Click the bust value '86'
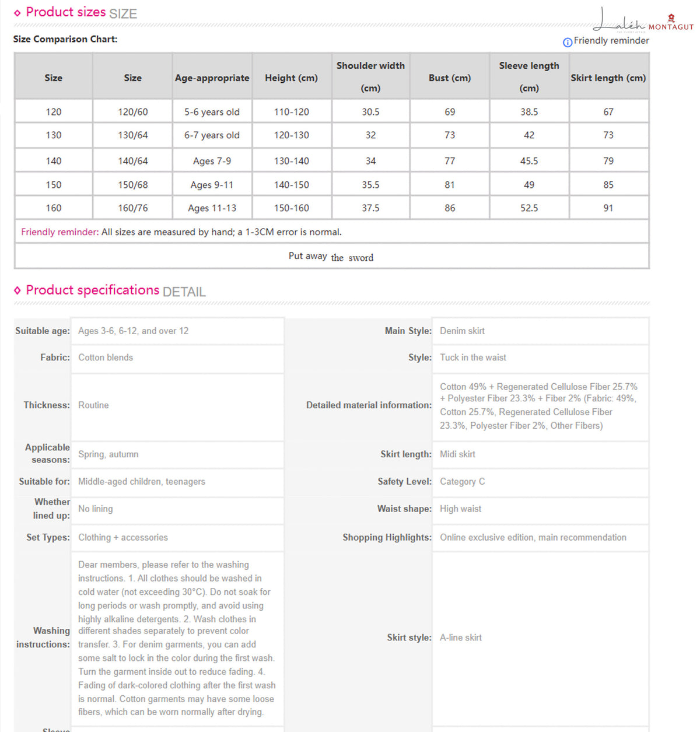700x732 pixels. click(x=450, y=208)
